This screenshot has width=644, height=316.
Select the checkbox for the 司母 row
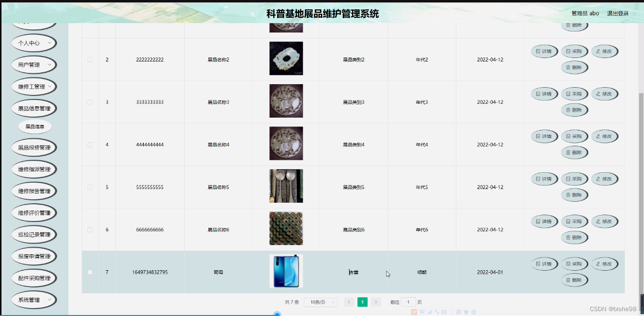(x=90, y=272)
